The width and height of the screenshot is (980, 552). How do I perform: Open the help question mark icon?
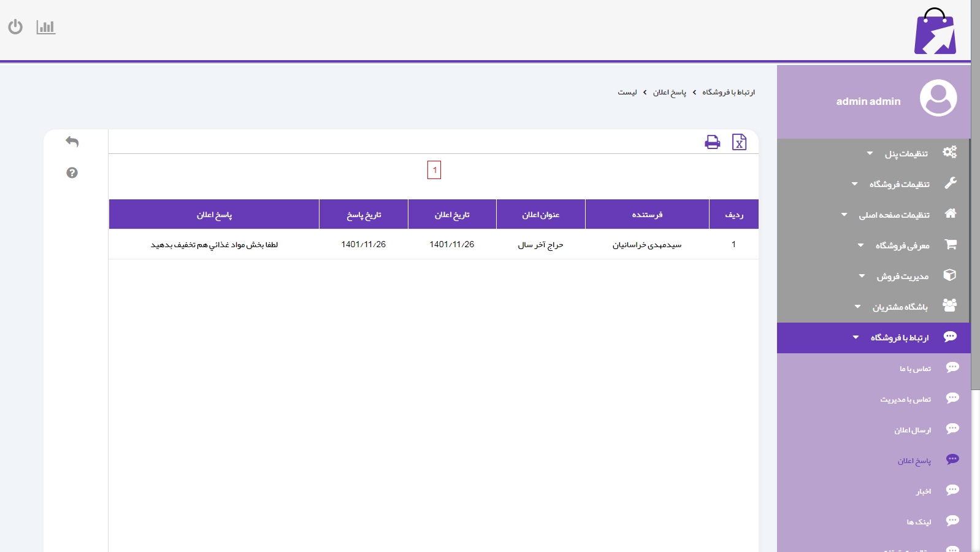click(72, 173)
